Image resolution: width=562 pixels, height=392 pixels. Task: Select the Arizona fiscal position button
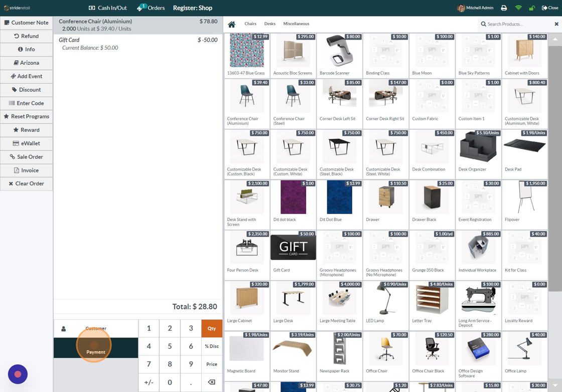[26, 63]
